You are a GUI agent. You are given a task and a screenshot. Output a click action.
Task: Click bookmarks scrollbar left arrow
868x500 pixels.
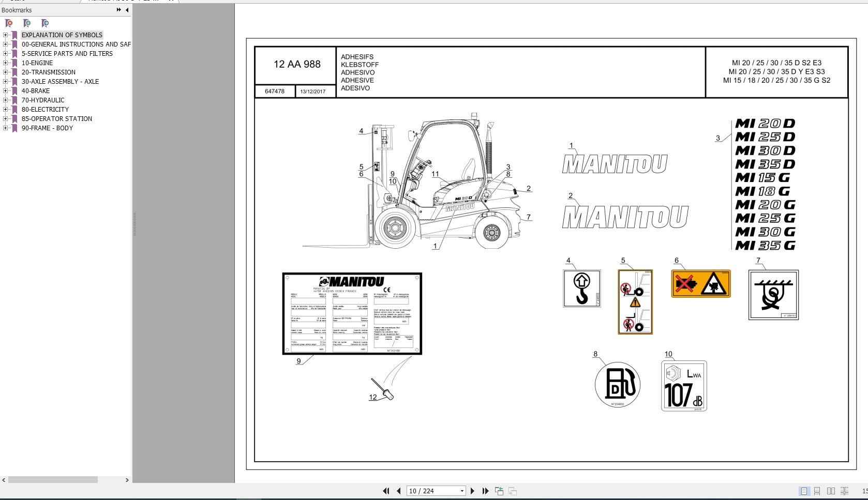pos(4,480)
